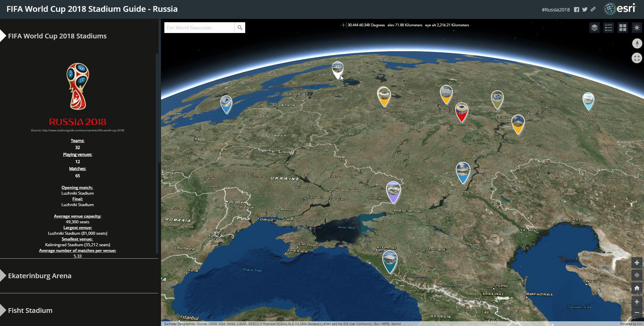Open the basemap gallery grid
The width and height of the screenshot is (644, 326).
[x=623, y=28]
